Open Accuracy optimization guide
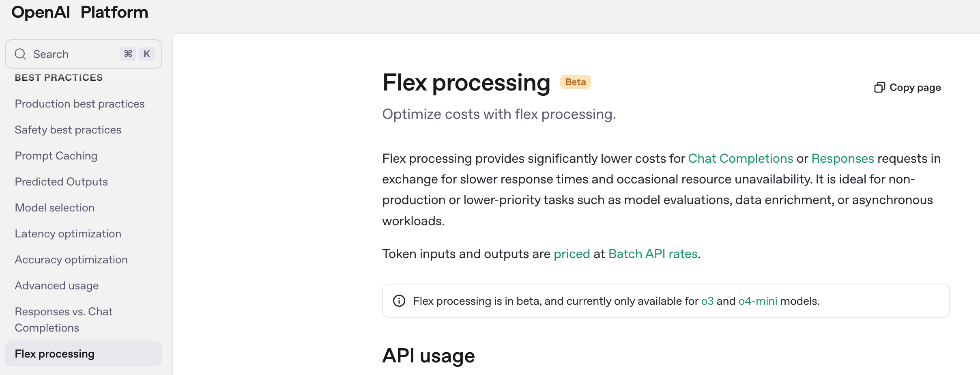The width and height of the screenshot is (980, 375). coord(71,260)
